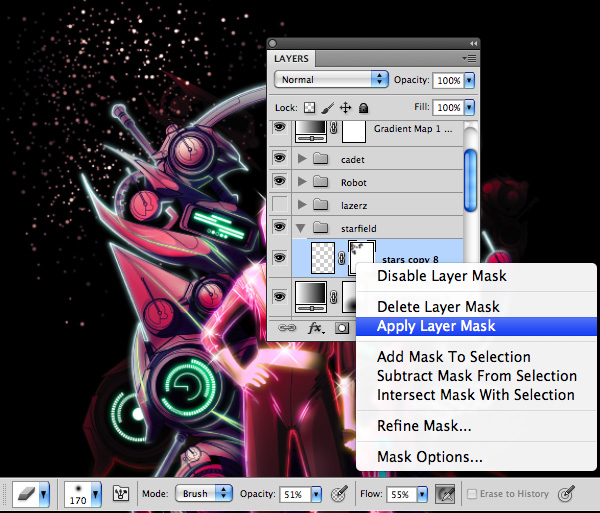The width and height of the screenshot is (600, 513).
Task: Hide the stars copy 8 layer
Action: (x=280, y=257)
